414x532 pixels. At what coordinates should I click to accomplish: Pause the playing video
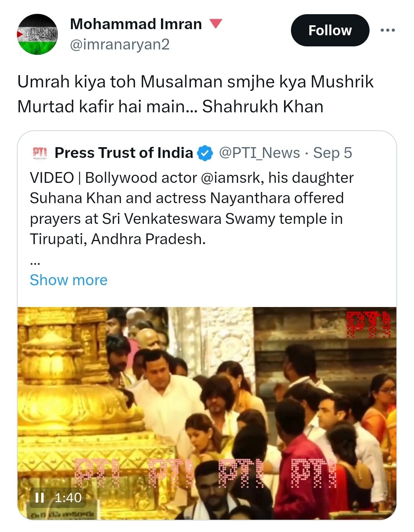[x=39, y=498]
